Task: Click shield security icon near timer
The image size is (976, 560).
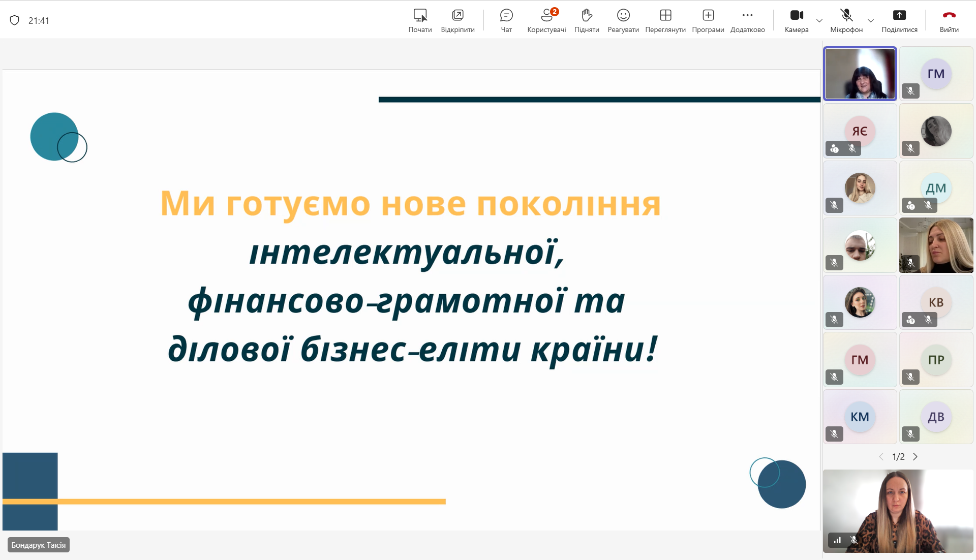Action: [15, 20]
